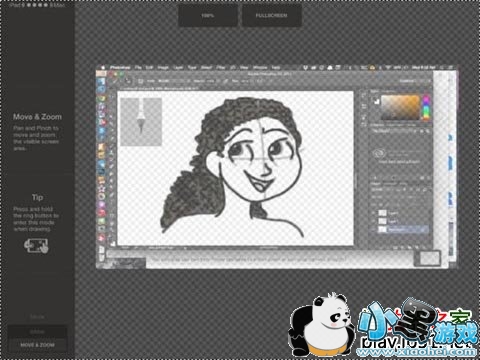Open the Type menu in Photoshop

tap(192, 68)
